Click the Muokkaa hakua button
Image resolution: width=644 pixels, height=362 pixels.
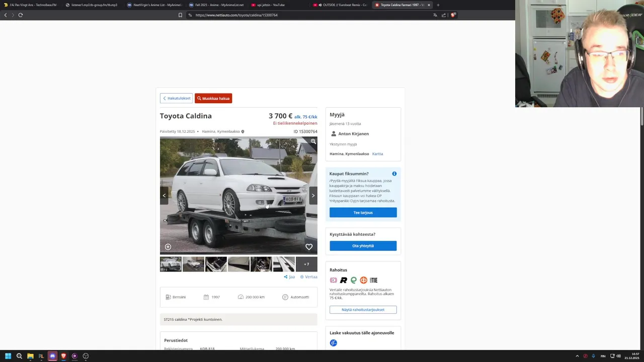(213, 99)
